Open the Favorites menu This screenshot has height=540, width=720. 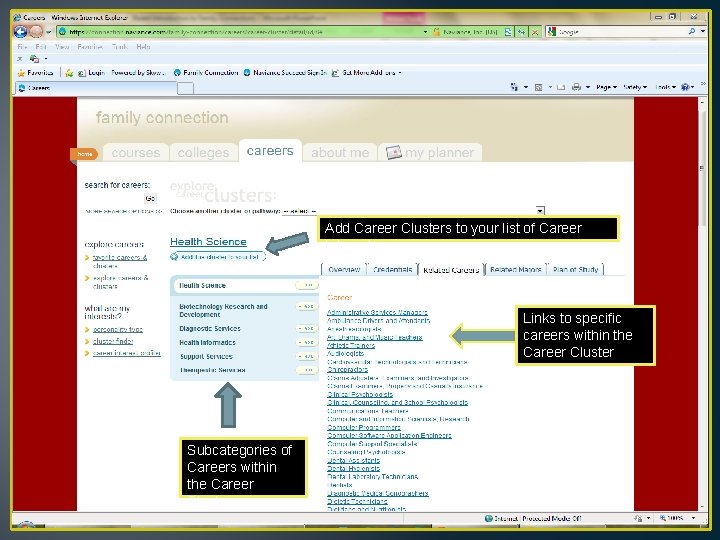tap(90, 47)
